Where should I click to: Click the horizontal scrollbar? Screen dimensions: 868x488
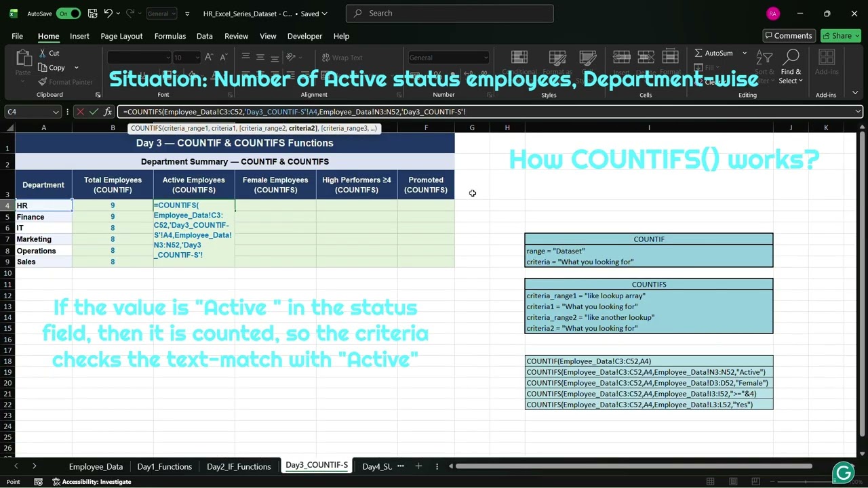633,466
